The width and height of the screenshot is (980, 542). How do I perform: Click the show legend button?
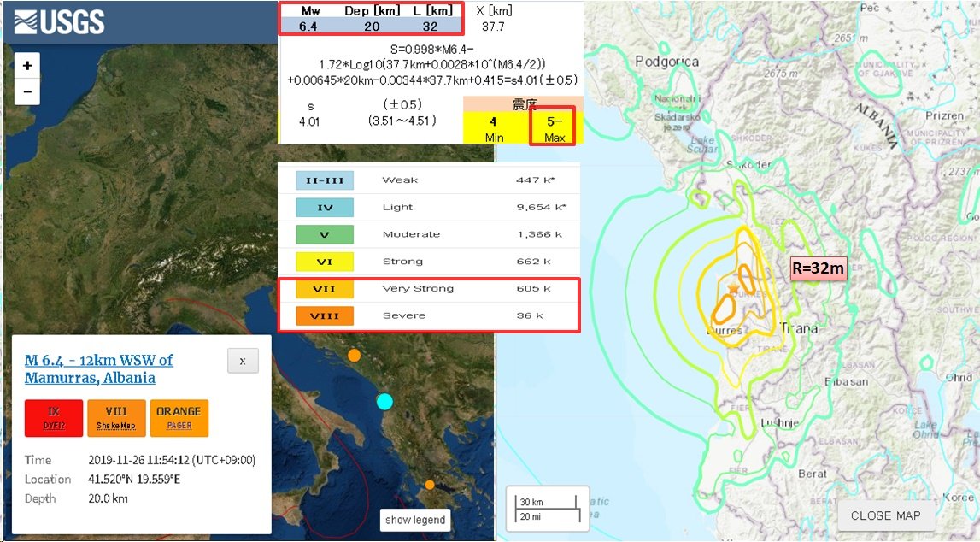(415, 520)
